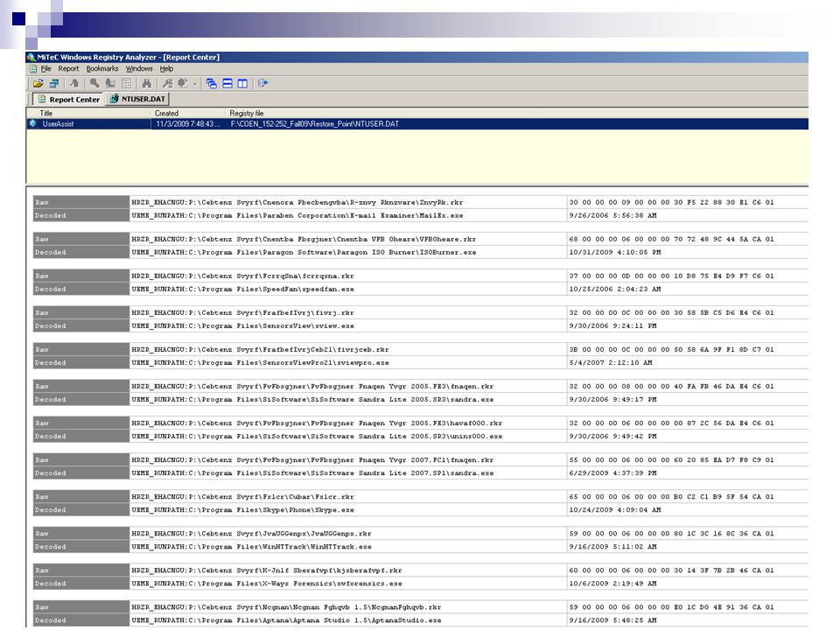Image resolution: width=840 pixels, height=630 pixels.
Task: Click decoded path Sandra Lite 2007.SP1\sandra.exe
Action: pyautogui.click(x=313, y=473)
